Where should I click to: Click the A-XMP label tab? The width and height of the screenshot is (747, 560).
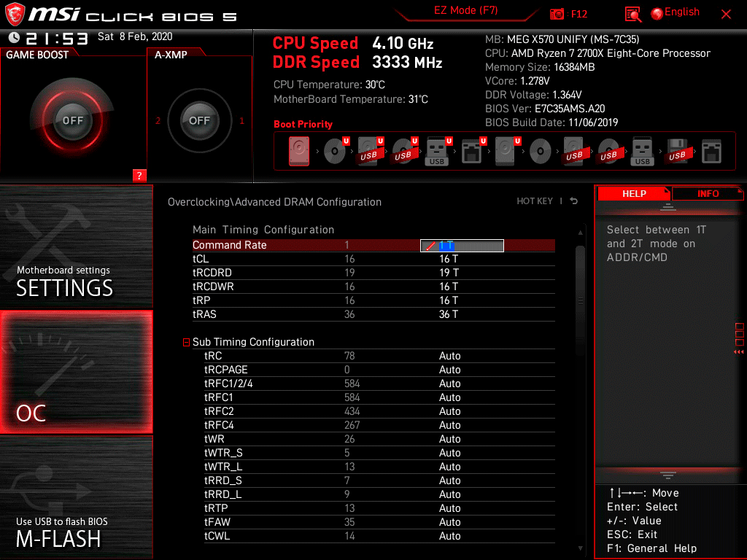171,55
